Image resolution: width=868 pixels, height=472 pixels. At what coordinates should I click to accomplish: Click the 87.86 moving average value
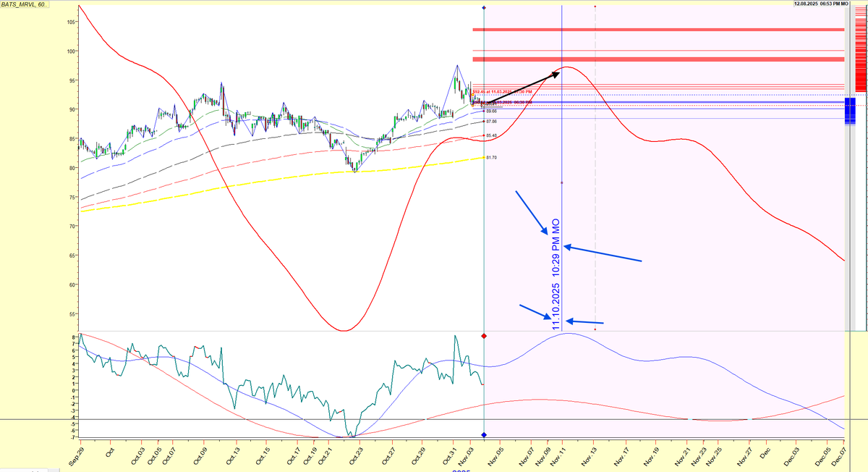(x=491, y=122)
